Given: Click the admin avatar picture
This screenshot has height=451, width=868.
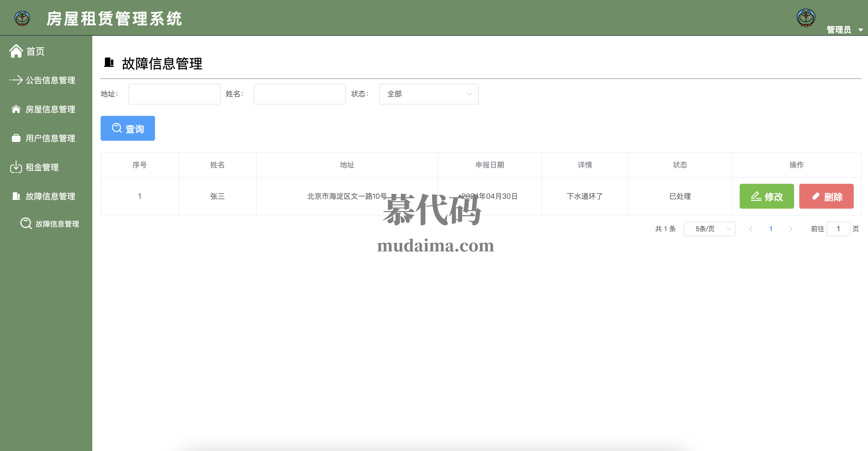Looking at the screenshot, I should pyautogui.click(x=806, y=18).
